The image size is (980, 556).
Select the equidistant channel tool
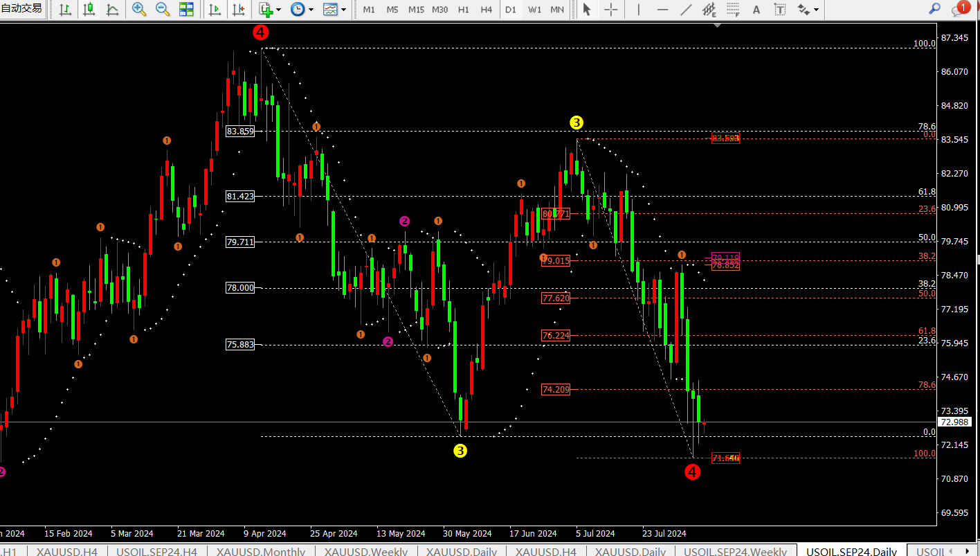(x=709, y=10)
